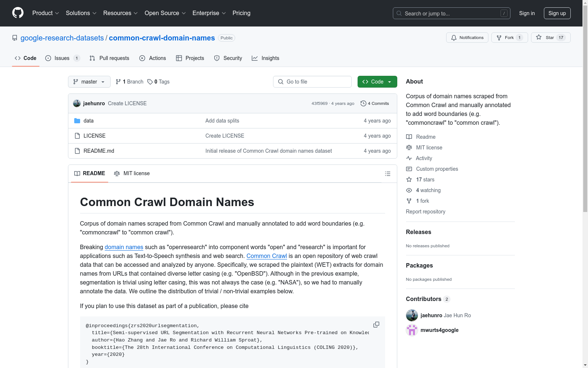The height and width of the screenshot is (368, 588).
Task: Switch to the Issues tab
Action: click(x=62, y=58)
